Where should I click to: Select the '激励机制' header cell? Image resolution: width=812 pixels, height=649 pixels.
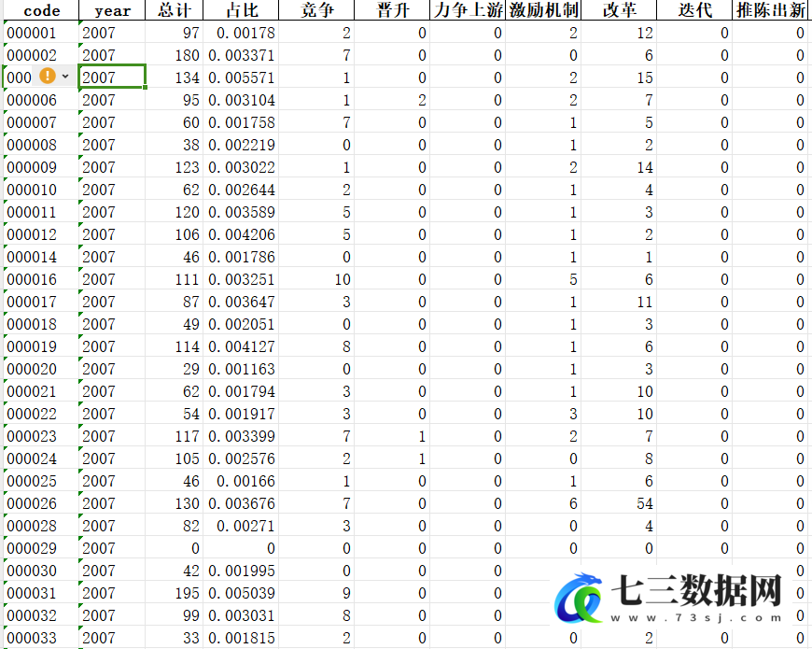tap(543, 10)
